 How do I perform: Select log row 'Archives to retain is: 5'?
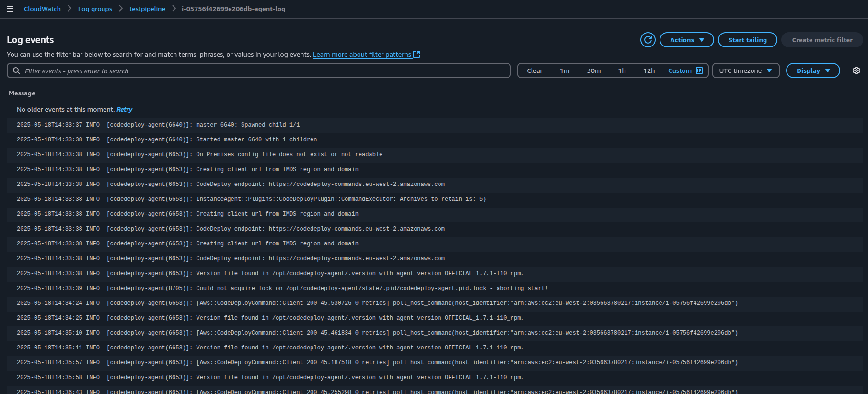pos(435,199)
